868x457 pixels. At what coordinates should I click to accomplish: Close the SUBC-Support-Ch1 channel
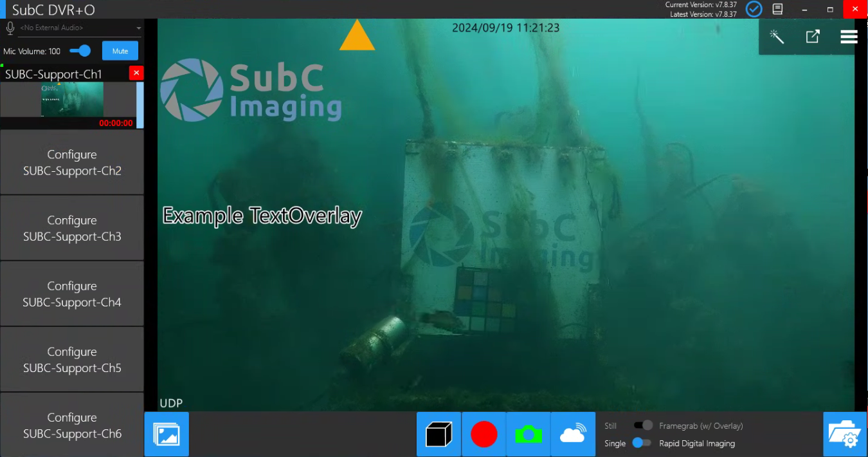136,73
